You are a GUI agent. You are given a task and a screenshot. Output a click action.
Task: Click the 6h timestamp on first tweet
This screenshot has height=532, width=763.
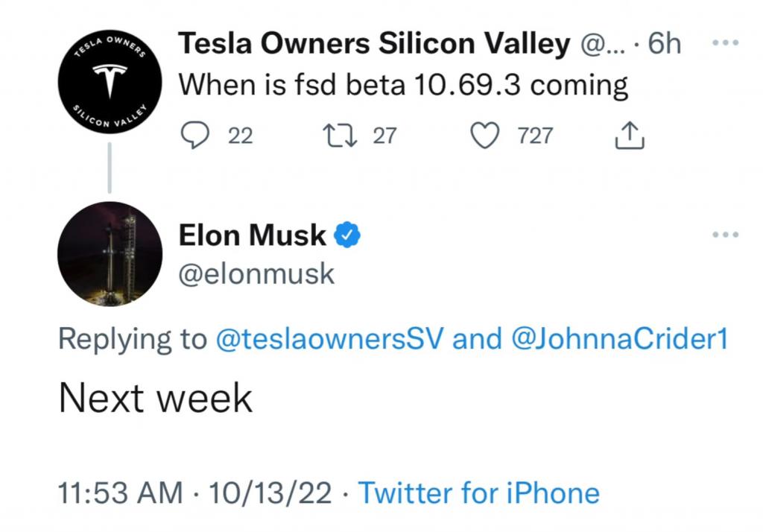pyautogui.click(x=664, y=42)
